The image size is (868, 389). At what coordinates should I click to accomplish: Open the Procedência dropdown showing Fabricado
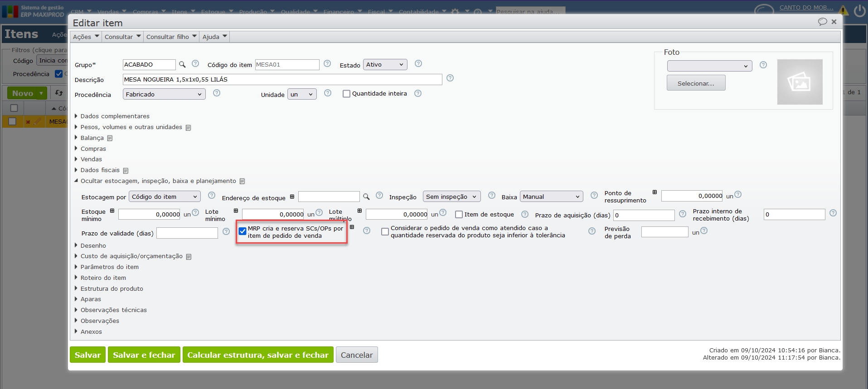pyautogui.click(x=164, y=94)
